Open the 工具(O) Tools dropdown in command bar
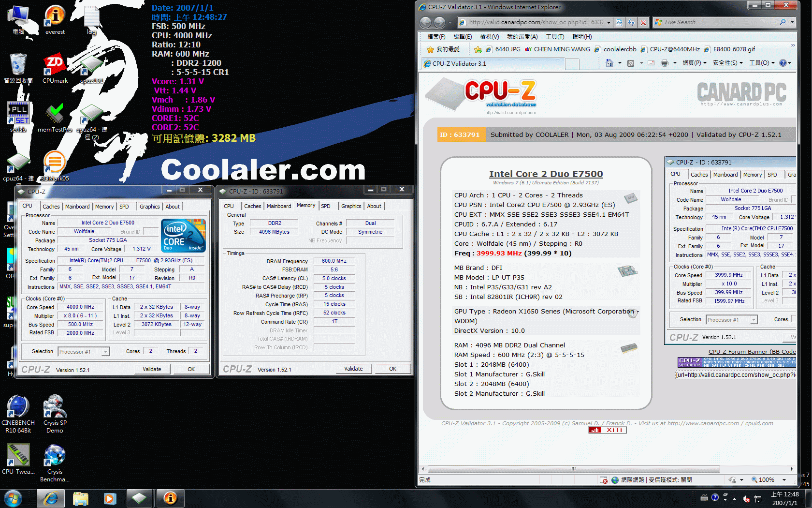 pos(762,63)
